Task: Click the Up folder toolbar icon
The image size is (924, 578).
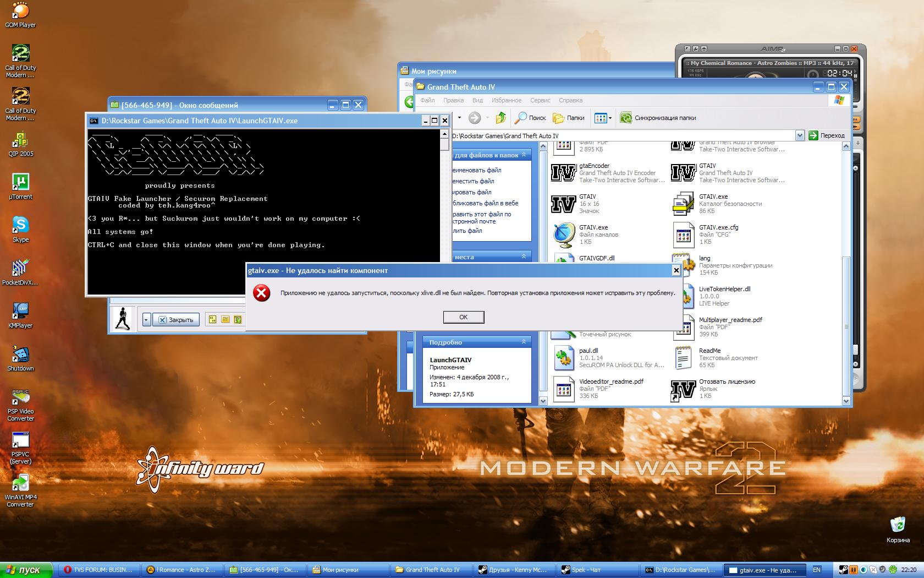Action: click(x=501, y=118)
